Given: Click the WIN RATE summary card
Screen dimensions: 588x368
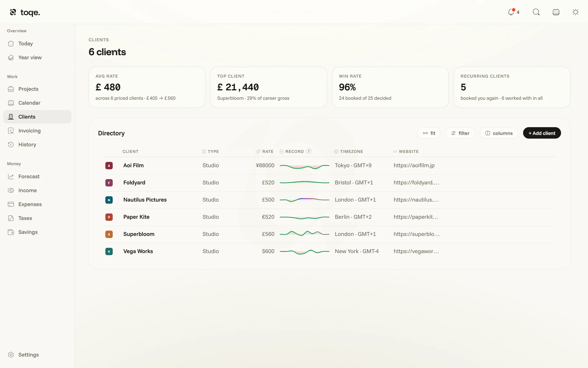Looking at the screenshot, I should tap(390, 87).
